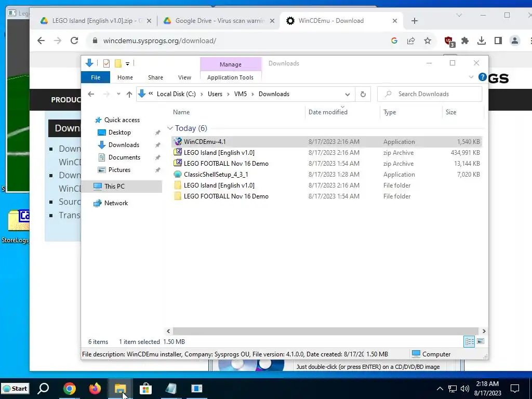Refresh the Downloads folder view
The width and height of the screenshot is (532, 399).
(x=363, y=94)
